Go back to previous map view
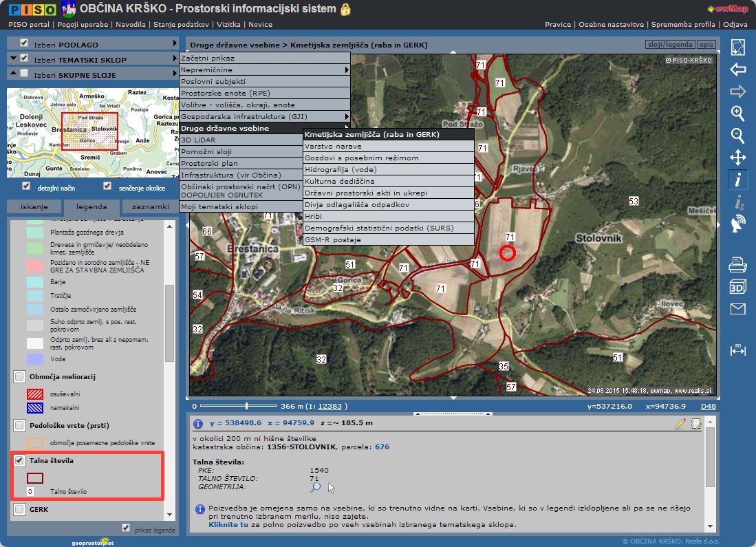756x547 pixels. coord(737,69)
